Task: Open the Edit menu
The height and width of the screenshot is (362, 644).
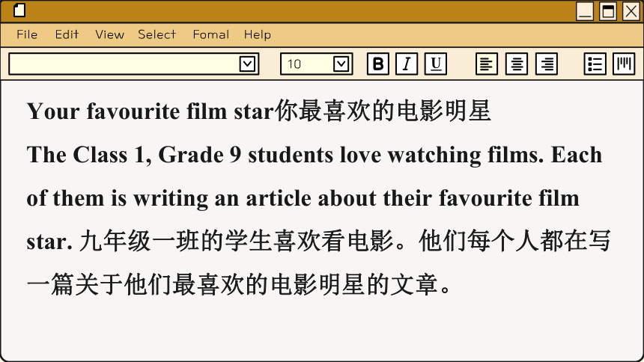Action: [67, 34]
